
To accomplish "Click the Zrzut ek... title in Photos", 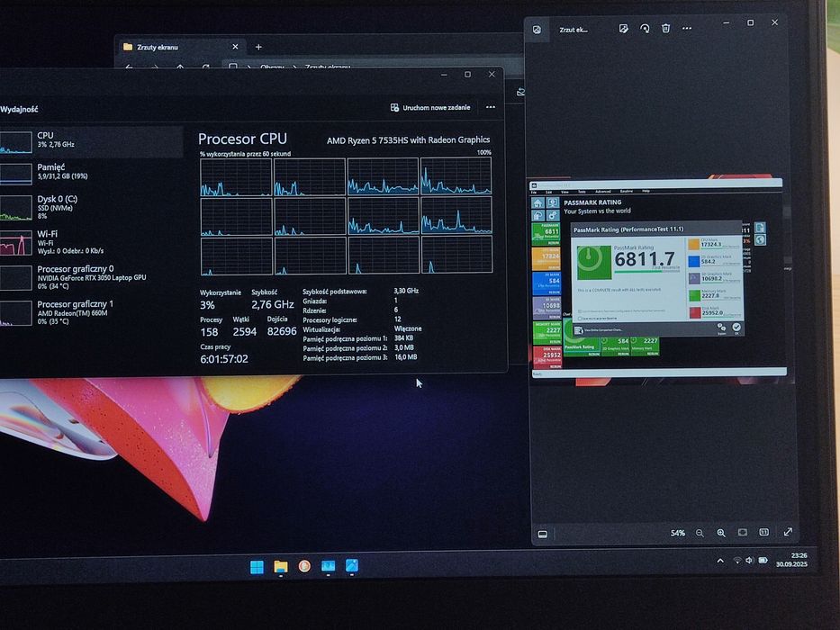I will 574,30.
